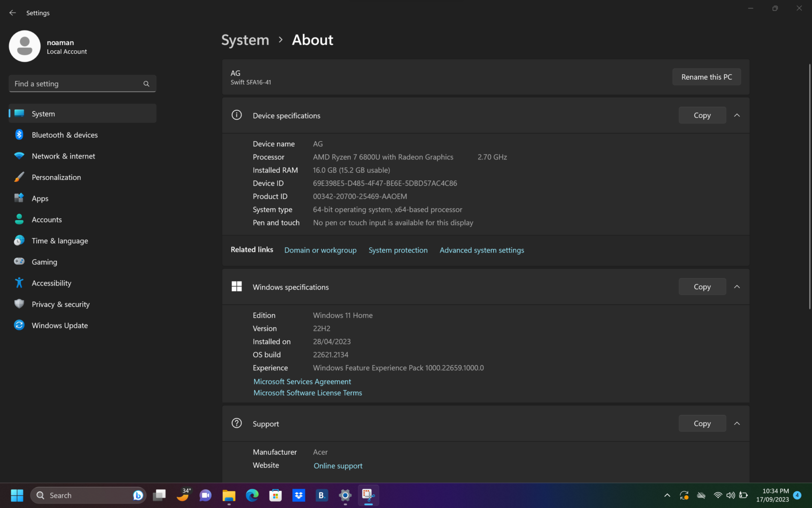
Task: Click the OS build value 22621.2134
Action: (330, 355)
